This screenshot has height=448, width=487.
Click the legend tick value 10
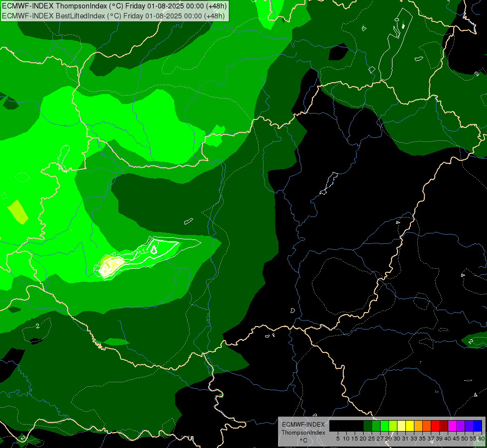[x=346, y=439]
